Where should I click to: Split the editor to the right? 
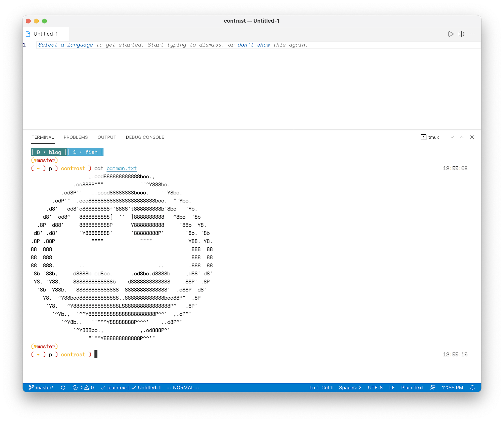pyautogui.click(x=461, y=34)
